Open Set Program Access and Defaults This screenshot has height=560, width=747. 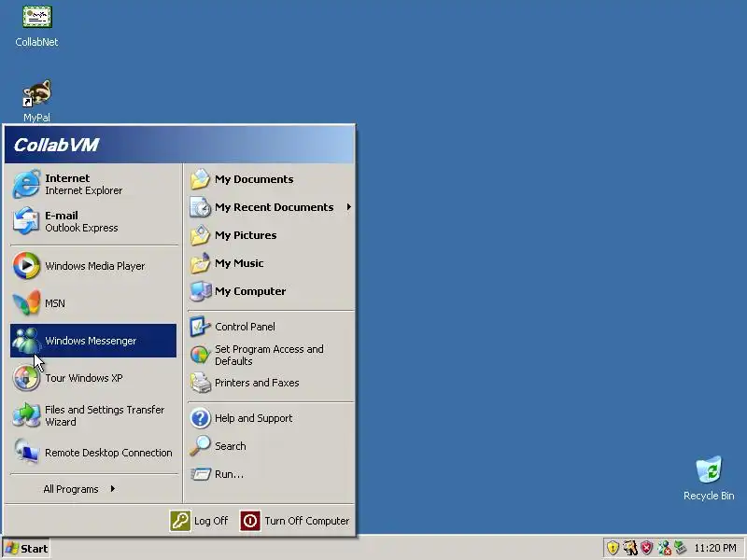coord(271,355)
